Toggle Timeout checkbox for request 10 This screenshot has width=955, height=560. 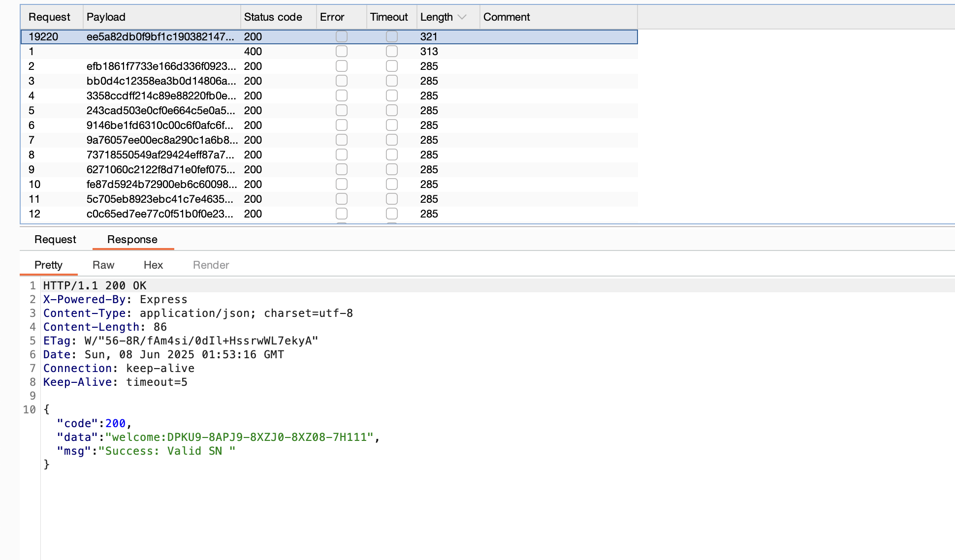392,185
